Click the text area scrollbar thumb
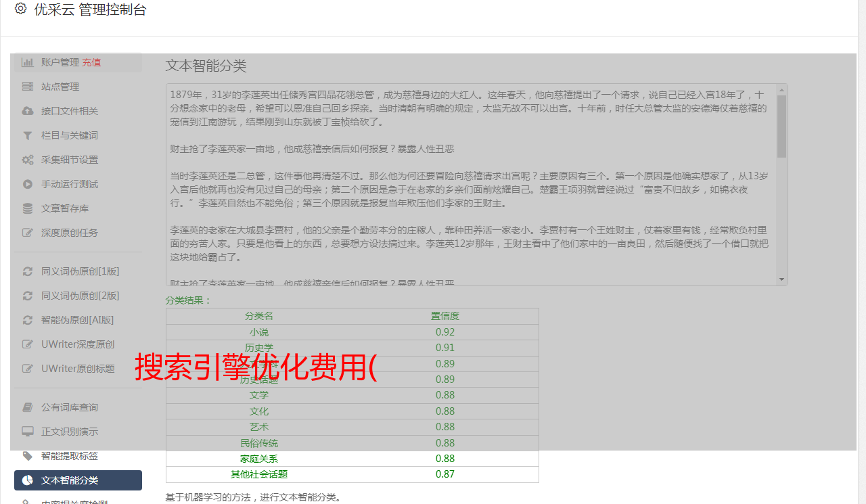 coord(782,126)
